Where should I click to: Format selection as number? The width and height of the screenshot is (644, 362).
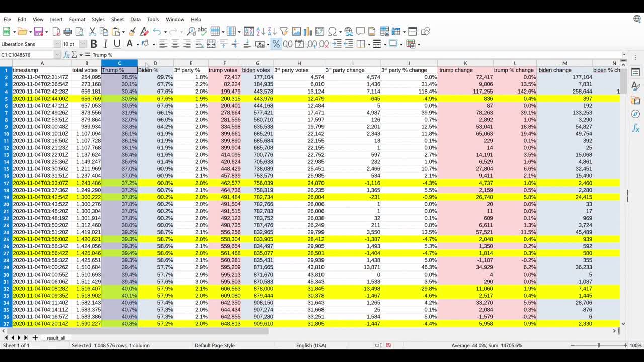(x=288, y=44)
